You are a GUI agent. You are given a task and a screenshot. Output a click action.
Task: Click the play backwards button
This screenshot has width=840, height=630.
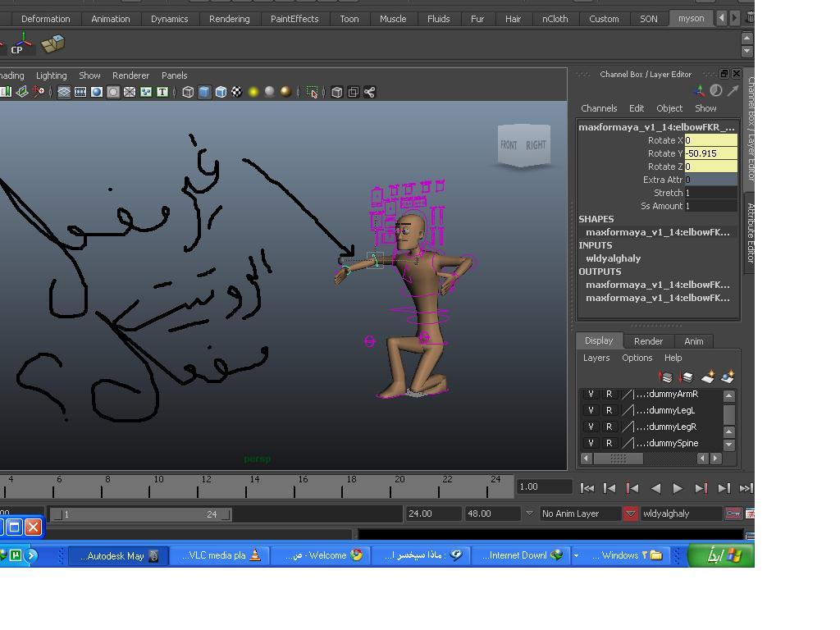(655, 488)
